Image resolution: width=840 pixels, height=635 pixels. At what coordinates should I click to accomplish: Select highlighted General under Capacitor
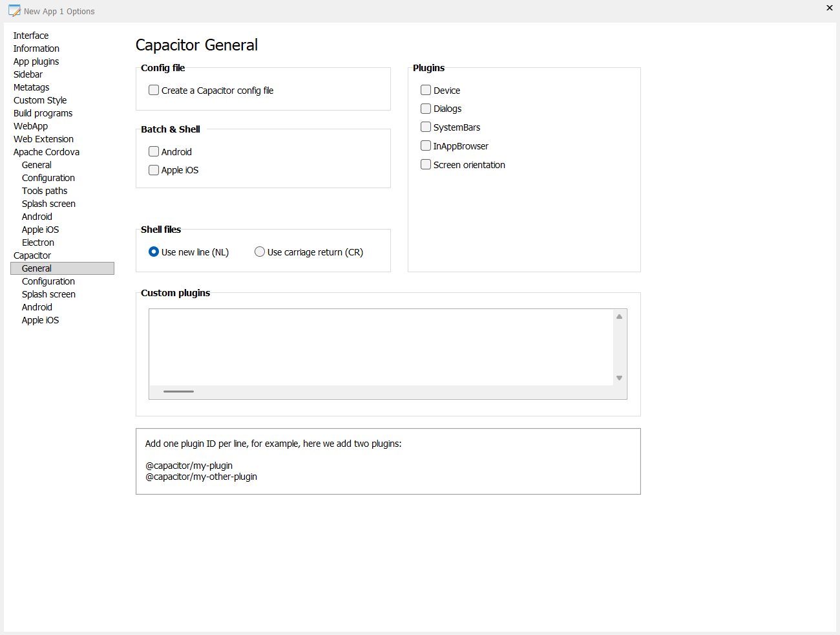pyautogui.click(x=62, y=268)
